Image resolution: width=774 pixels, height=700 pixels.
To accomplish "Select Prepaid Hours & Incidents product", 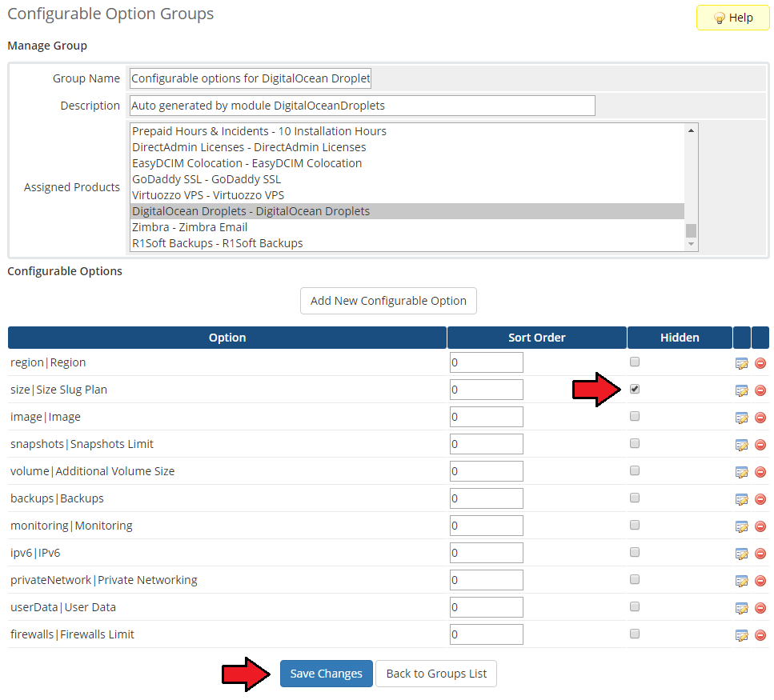I will [407, 131].
